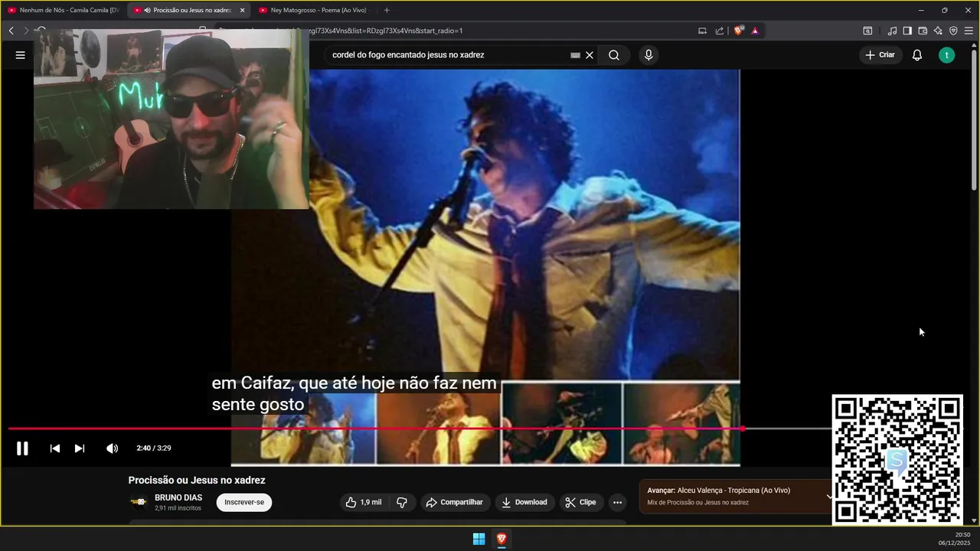Click the Compartilhar share button
This screenshot has width=980, height=551.
pyautogui.click(x=455, y=502)
